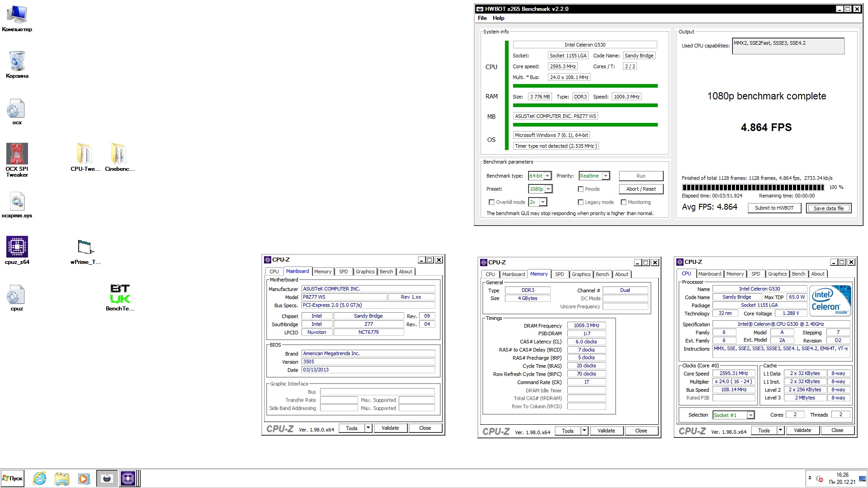Open the wPrime_T... shortcut icon
Image resolution: width=868 pixels, height=488 pixels.
coord(85,252)
